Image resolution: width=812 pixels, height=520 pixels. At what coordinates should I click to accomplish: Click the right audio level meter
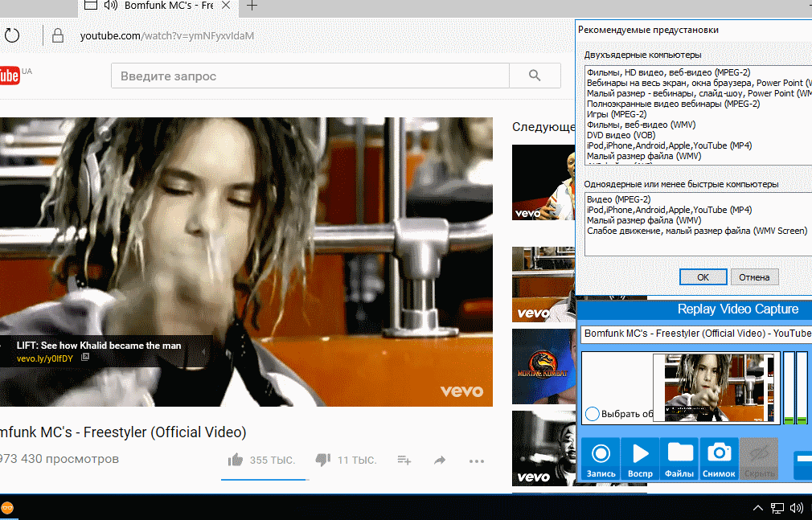(802, 387)
